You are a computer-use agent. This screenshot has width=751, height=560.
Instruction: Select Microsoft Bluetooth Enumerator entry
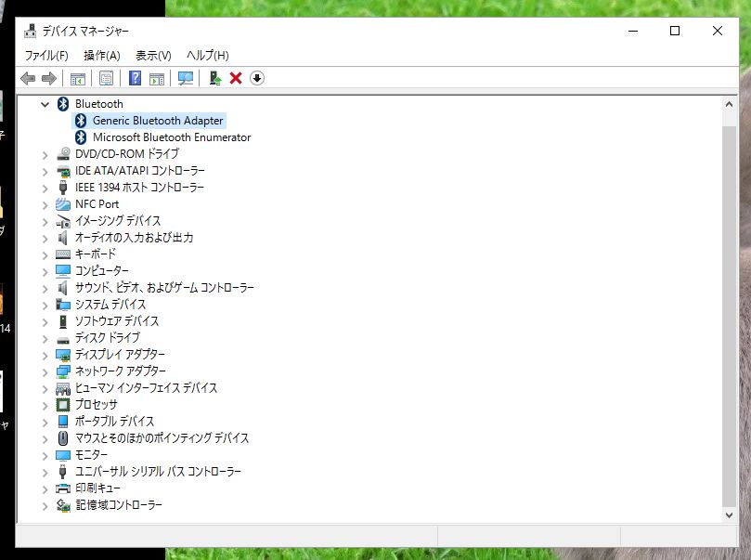pos(172,137)
